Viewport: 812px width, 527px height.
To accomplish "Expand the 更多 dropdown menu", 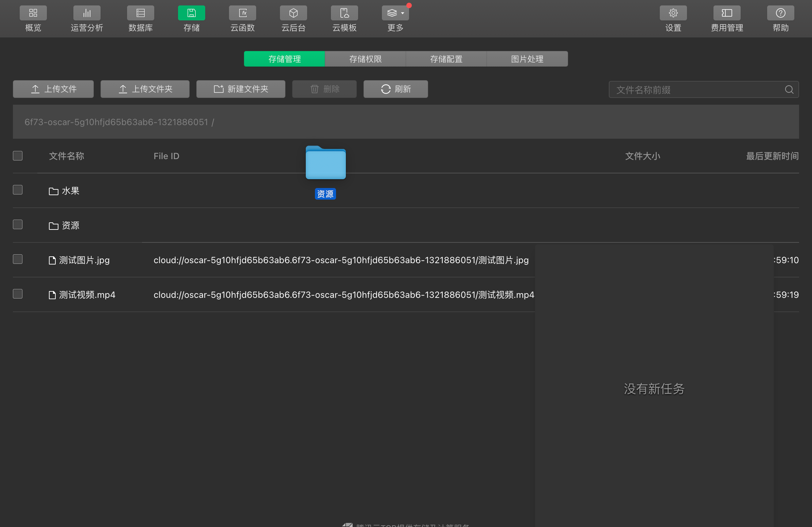I will coord(395,13).
